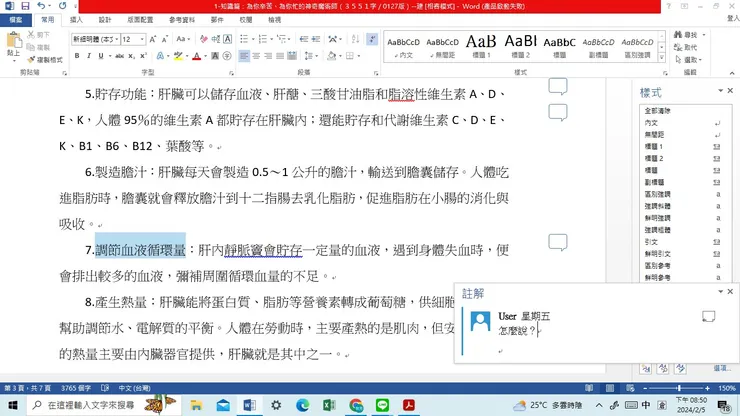Viewport: 740px width, 416px height.
Task: Collapse the ribbon with chevron
Action: 732,73
